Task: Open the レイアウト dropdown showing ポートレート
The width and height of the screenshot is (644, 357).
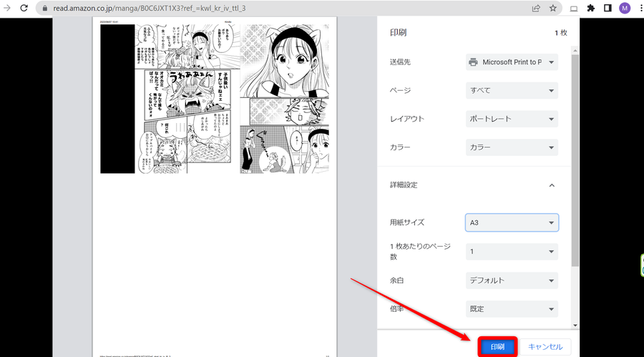Action: tap(512, 119)
